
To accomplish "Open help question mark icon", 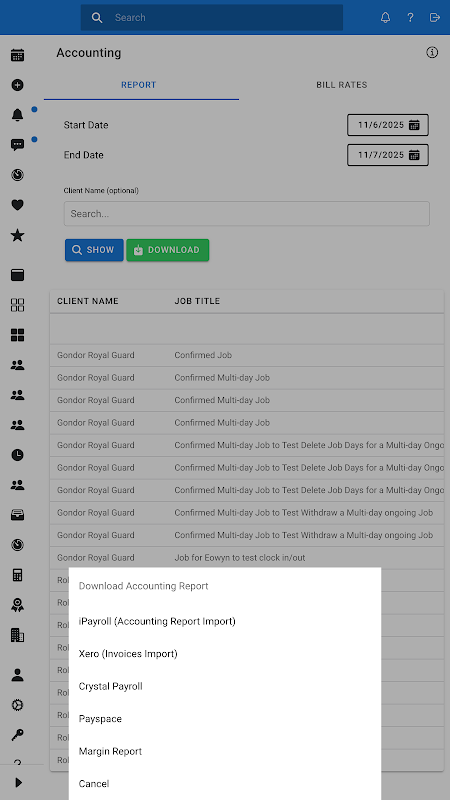I will coord(410,17).
